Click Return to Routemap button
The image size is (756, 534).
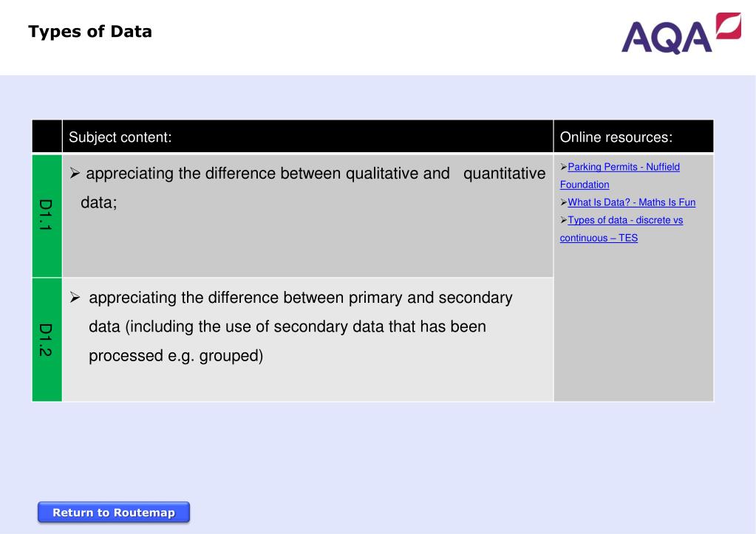(114, 513)
